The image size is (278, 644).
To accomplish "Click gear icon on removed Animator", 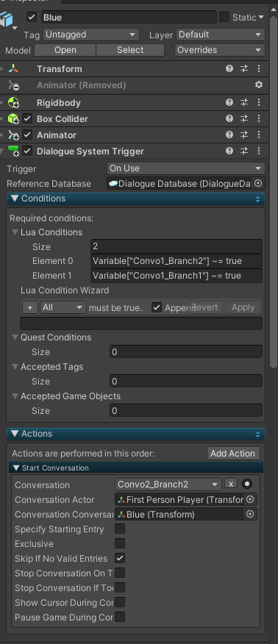I will click(259, 85).
